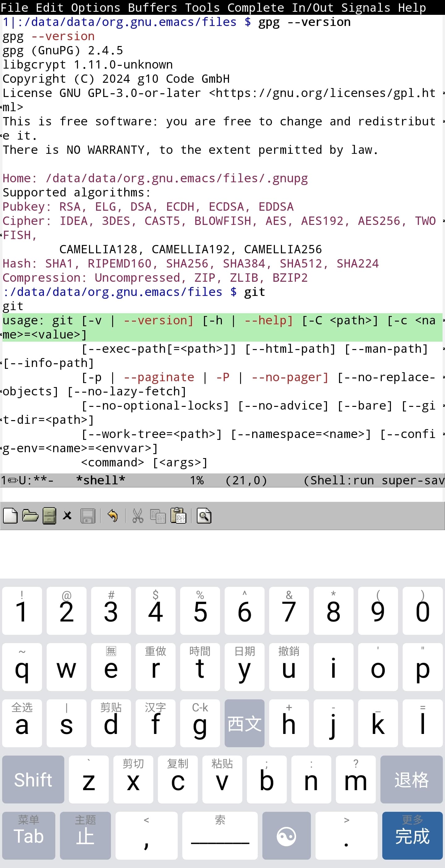This screenshot has height=868, width=445.
Task: Open the Tools menu
Action: click(202, 7)
